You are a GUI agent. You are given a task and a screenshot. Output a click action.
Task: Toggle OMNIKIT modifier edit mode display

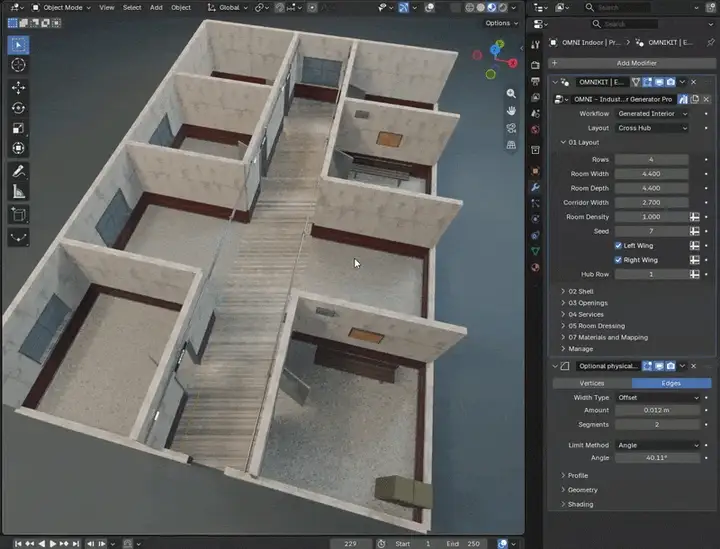(647, 82)
